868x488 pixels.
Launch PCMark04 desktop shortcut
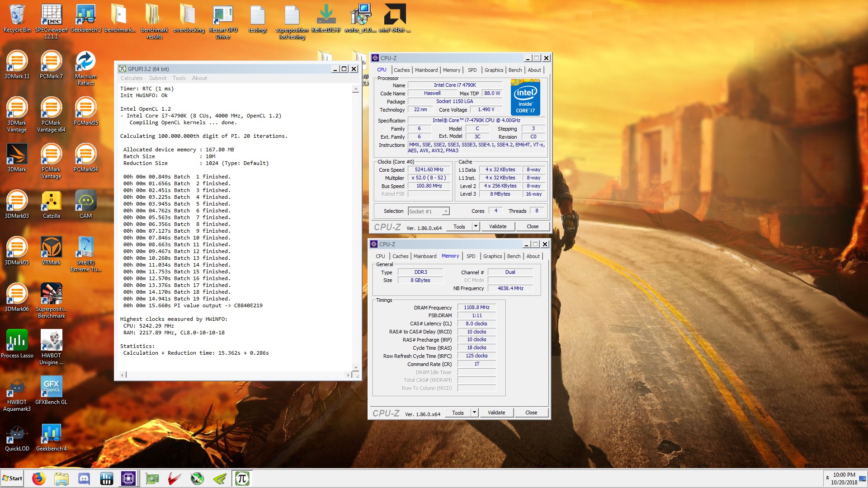[85, 158]
